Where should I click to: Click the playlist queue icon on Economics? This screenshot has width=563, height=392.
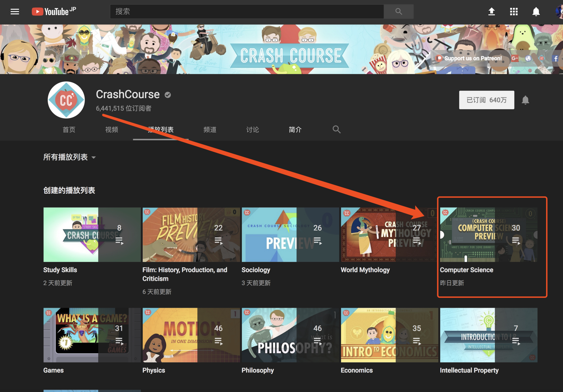point(417,341)
